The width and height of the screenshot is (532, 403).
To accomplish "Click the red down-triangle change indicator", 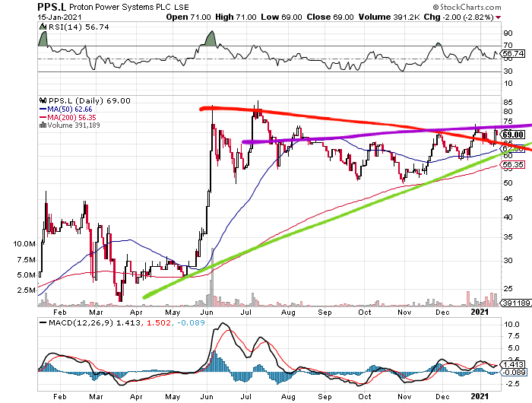I will pos(498,17).
